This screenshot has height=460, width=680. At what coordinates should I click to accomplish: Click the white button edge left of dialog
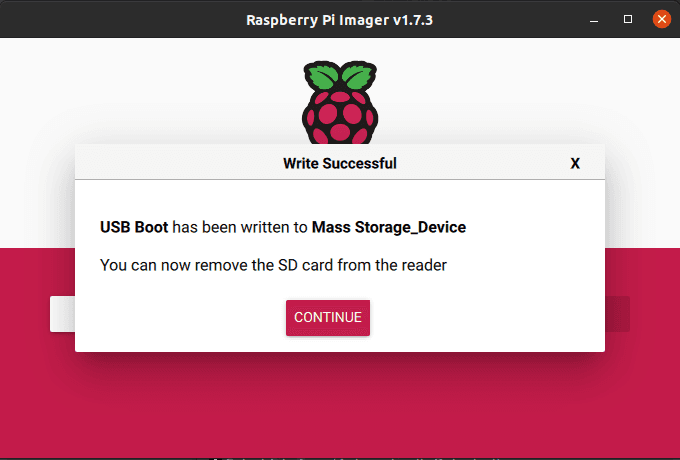(62, 313)
